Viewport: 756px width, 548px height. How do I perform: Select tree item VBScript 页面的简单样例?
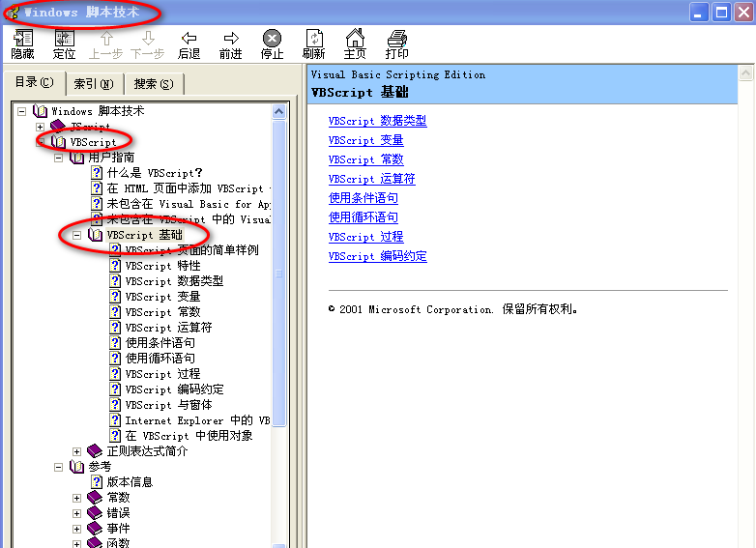(191, 250)
